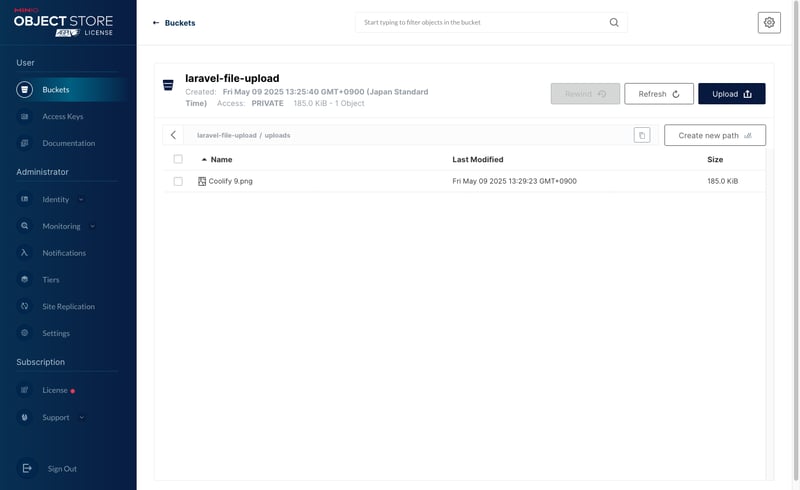Sort objects by Name column header

pos(221,159)
